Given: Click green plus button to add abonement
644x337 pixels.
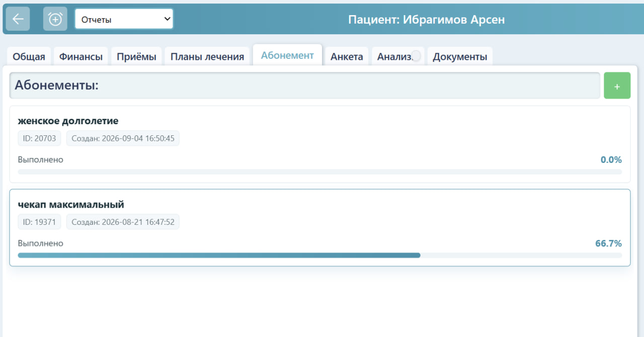Looking at the screenshot, I should coord(617,86).
